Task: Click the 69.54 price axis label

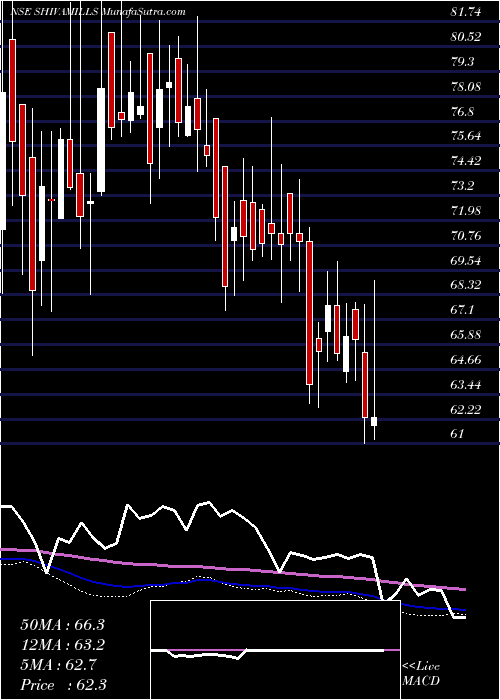Action: (466, 260)
